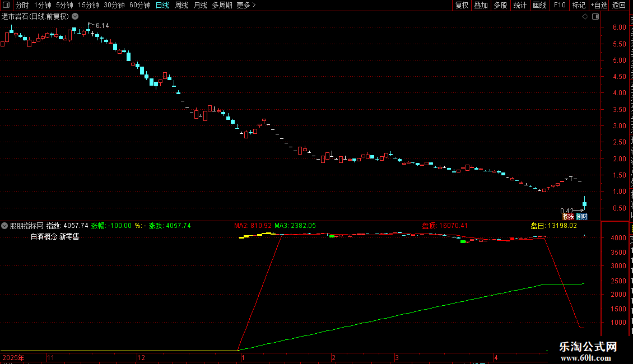Screen dimensions: 633x364
Task: Click the 白酒概念 concept label
Action: (x=44, y=236)
